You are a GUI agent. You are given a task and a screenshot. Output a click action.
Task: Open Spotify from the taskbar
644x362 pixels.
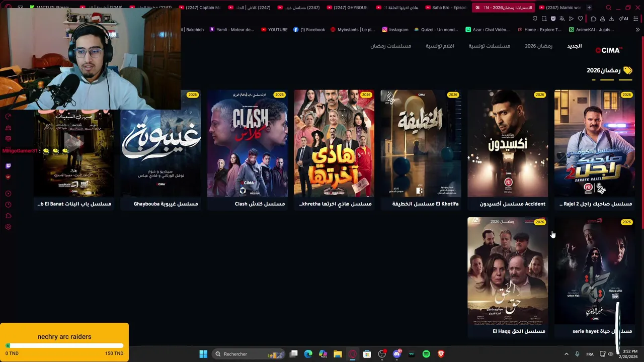(x=426, y=354)
